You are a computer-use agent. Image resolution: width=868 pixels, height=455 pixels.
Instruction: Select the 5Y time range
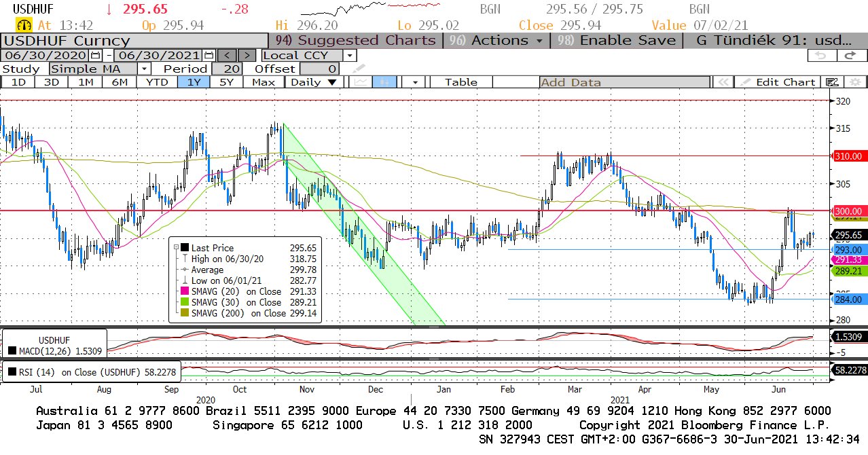tap(228, 82)
